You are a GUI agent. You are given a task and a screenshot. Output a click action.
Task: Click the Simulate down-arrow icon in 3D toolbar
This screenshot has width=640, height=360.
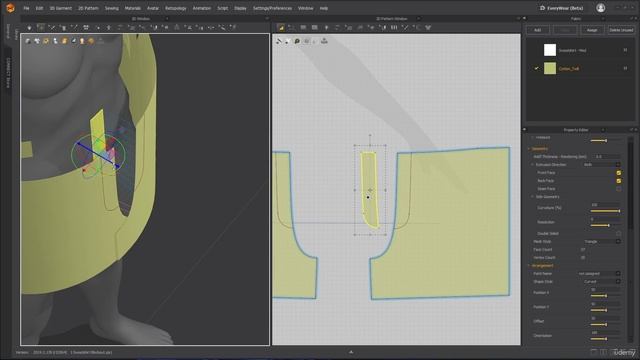coord(29,28)
